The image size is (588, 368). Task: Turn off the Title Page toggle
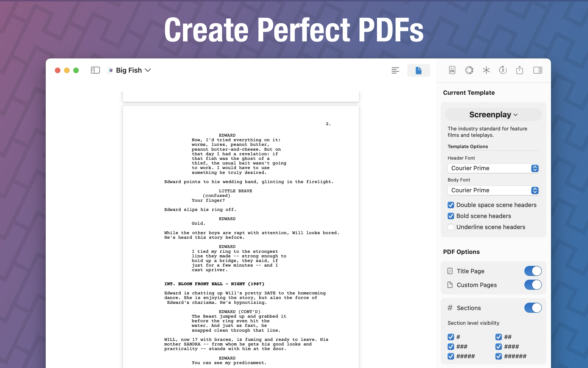(533, 271)
